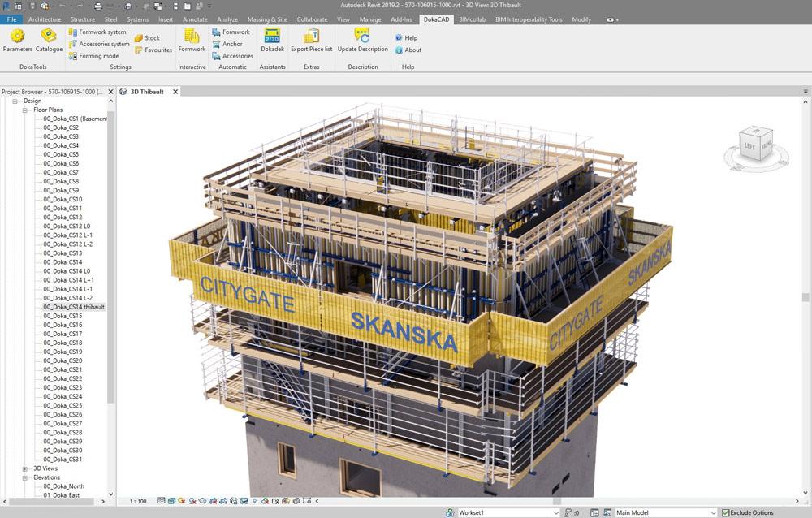Start the Dokadek assistant
Screen dimensions: 812x518
272,40
